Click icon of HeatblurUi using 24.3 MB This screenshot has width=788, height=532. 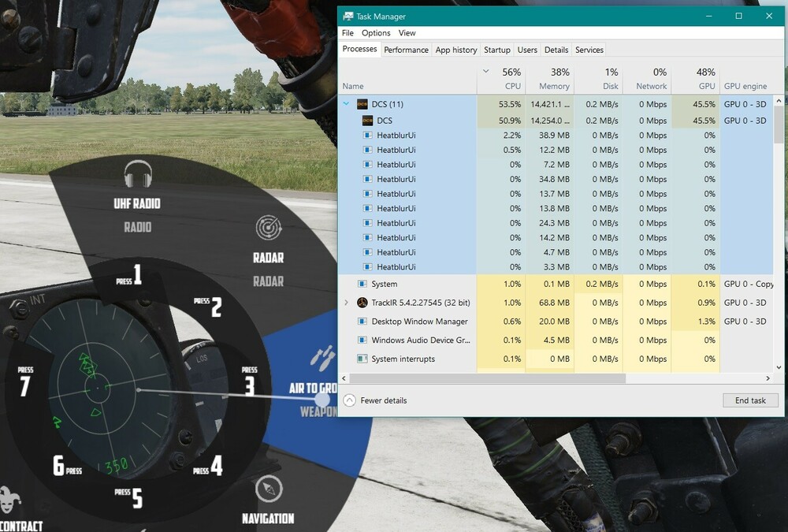click(x=367, y=223)
